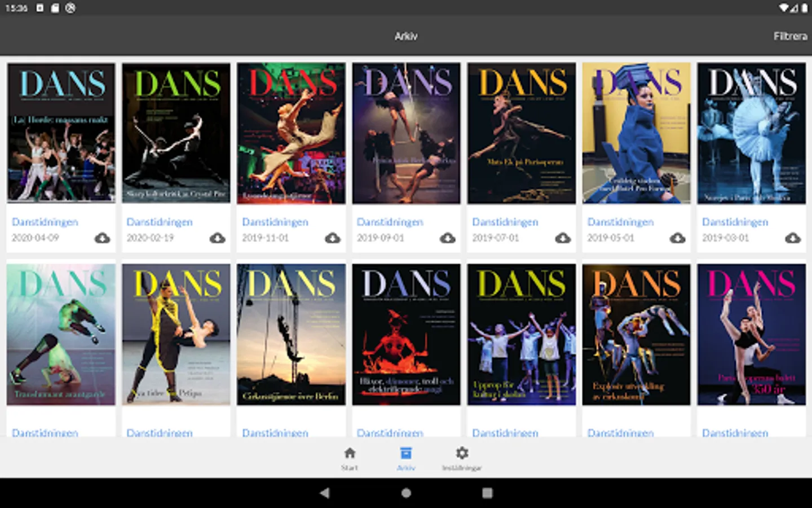This screenshot has height=508, width=812.
Task: Select the date text 2019-07-01
Action: [x=495, y=238]
